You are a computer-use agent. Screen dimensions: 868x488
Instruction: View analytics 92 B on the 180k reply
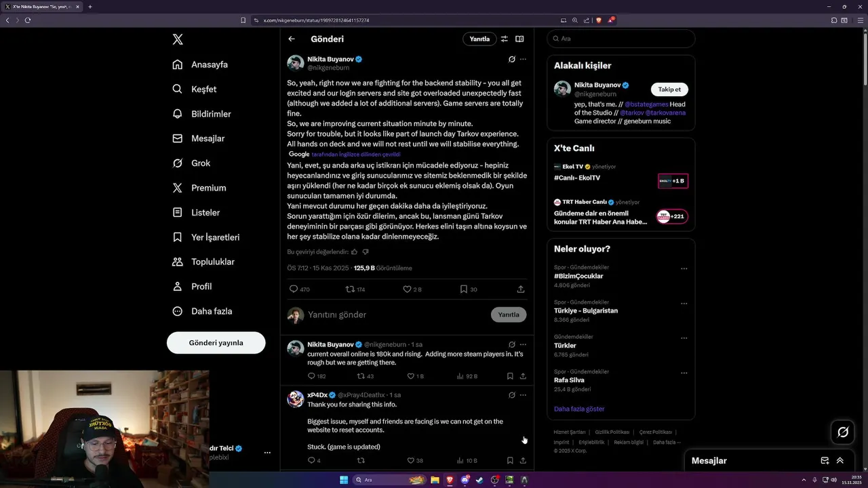[467, 375]
